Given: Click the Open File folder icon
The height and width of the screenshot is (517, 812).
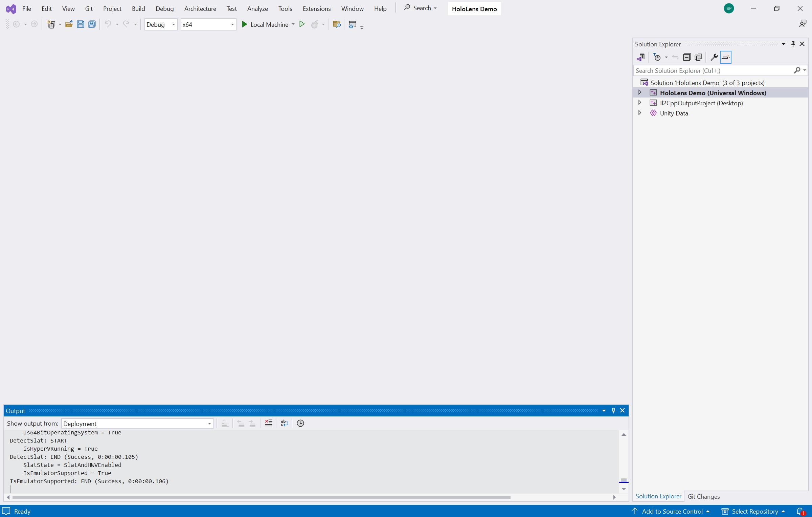Looking at the screenshot, I should coord(69,24).
